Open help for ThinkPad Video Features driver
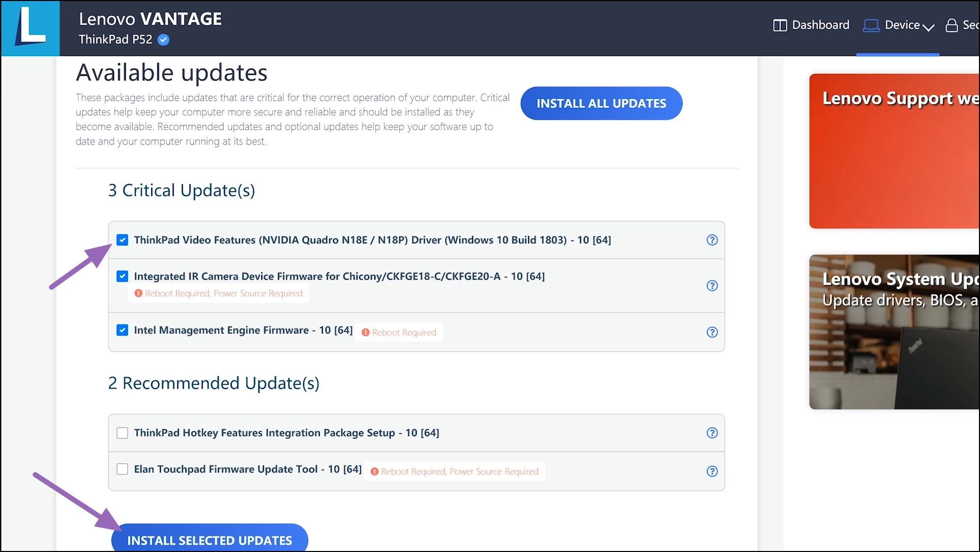Image resolution: width=980 pixels, height=552 pixels. pos(712,240)
